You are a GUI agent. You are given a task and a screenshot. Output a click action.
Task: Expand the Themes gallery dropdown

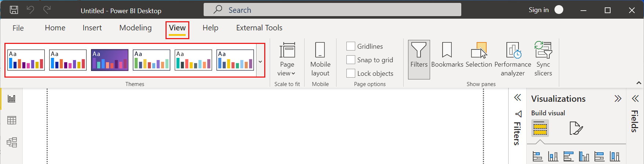[x=260, y=61]
